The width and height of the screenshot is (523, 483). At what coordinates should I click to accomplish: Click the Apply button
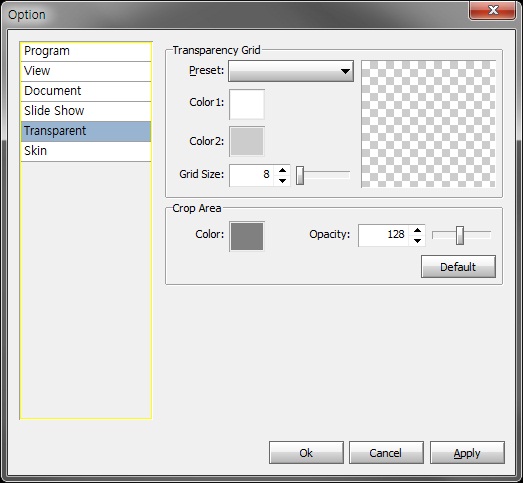467,453
